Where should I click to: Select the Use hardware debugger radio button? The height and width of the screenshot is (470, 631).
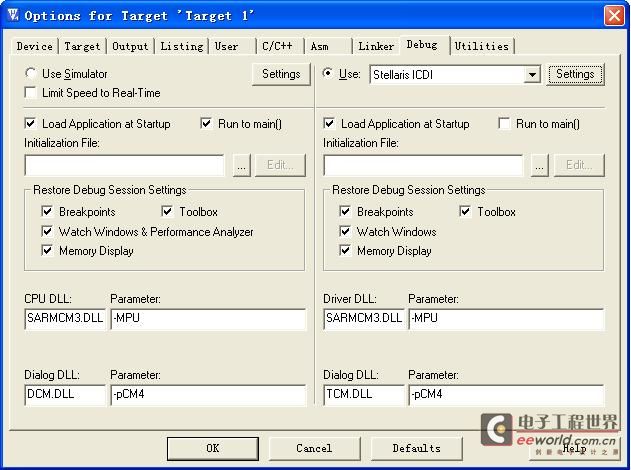(x=328, y=73)
